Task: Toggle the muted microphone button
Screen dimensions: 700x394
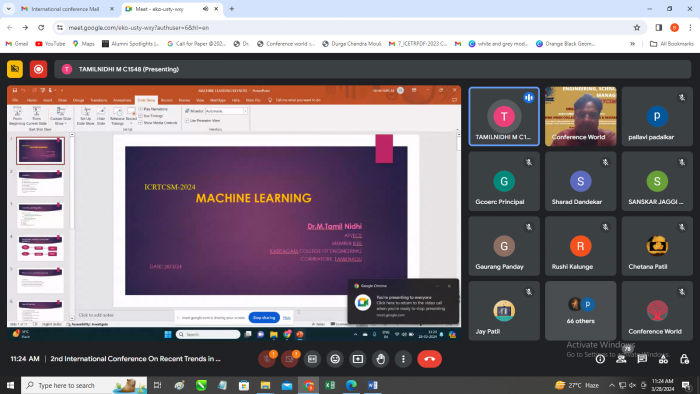Action: pos(267,359)
